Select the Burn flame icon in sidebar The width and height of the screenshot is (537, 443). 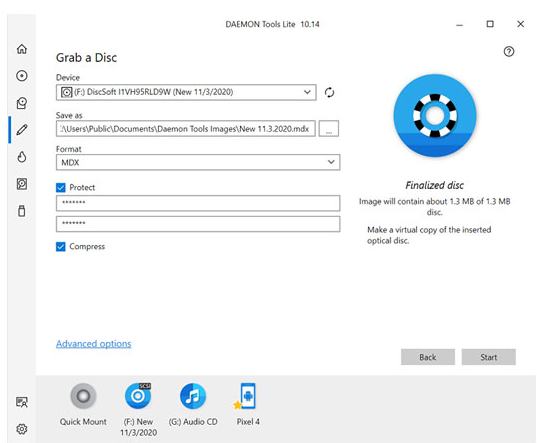[x=22, y=157]
